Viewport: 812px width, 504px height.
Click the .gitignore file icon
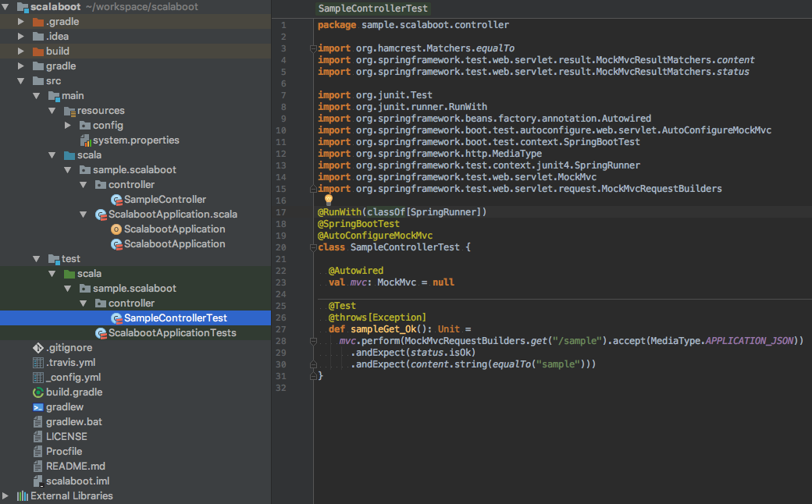[37, 348]
